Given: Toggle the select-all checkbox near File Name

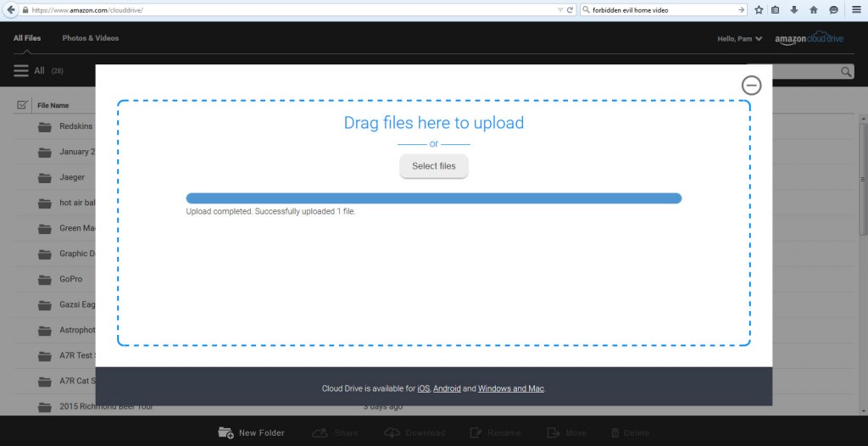Looking at the screenshot, I should pyautogui.click(x=22, y=105).
